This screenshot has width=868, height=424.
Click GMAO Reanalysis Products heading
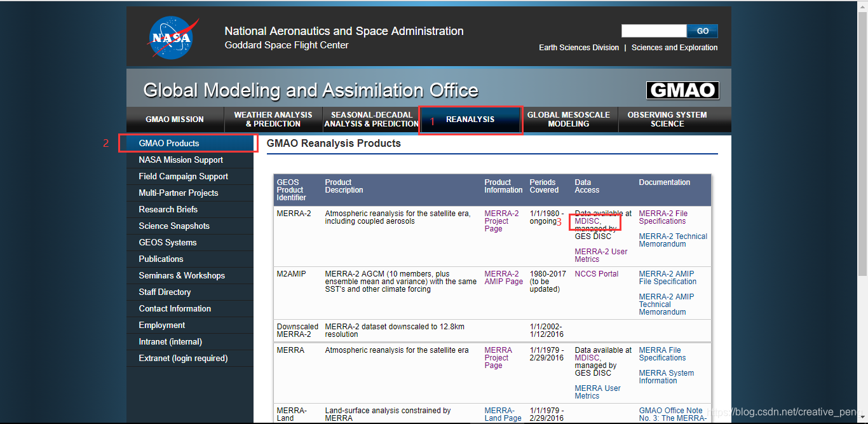[x=334, y=144]
